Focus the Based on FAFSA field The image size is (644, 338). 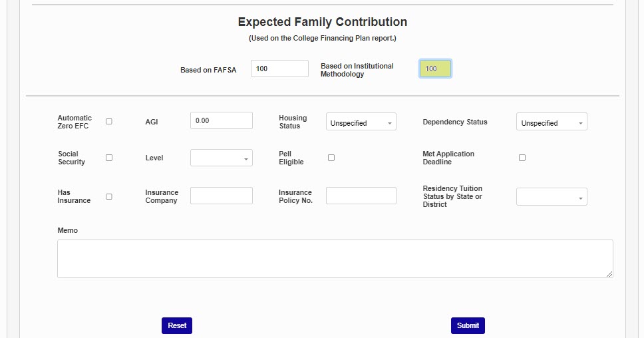279,69
